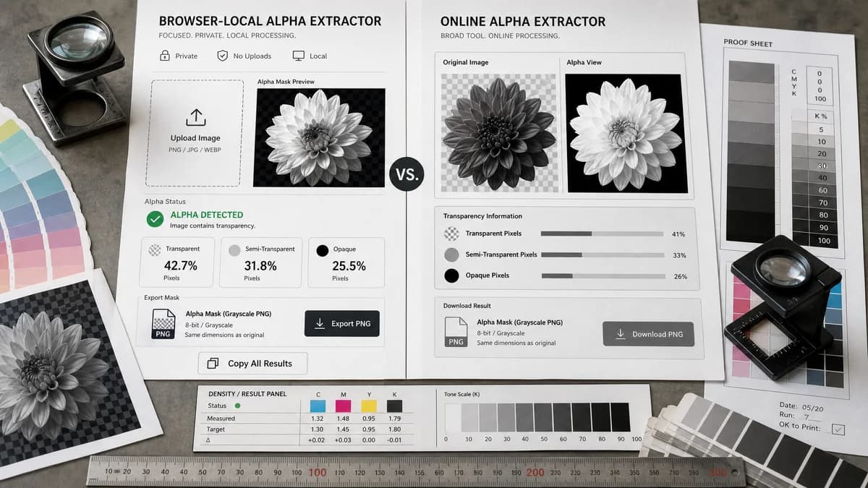Click the checkered icon beside Transparent Pixels
This screenshot has height=488, width=868.
coord(451,234)
